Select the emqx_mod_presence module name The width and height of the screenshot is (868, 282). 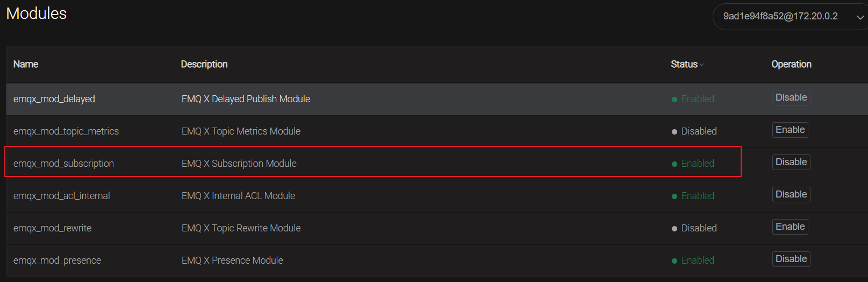pos(57,260)
